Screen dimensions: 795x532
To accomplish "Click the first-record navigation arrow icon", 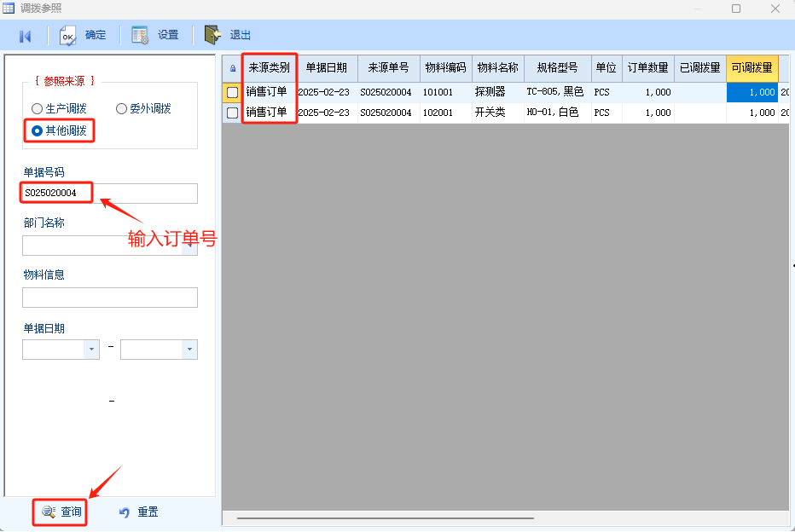I will [26, 36].
